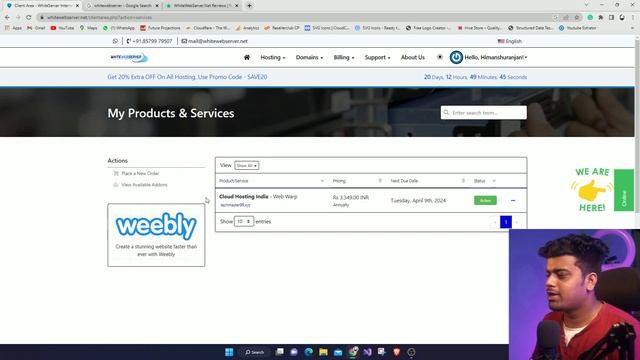The height and width of the screenshot is (360, 640).
Task: Click the WhatsApp icon in top bar
Action: pos(115,41)
